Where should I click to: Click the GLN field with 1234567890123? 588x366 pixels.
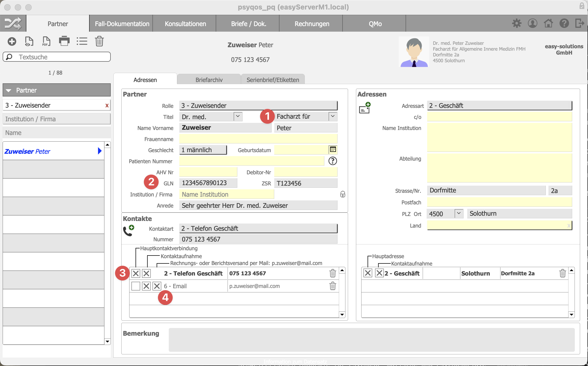coord(208,183)
